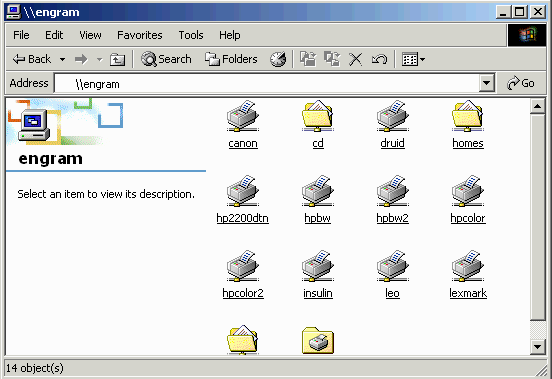Click the '14 object(s)' status text

point(35,368)
